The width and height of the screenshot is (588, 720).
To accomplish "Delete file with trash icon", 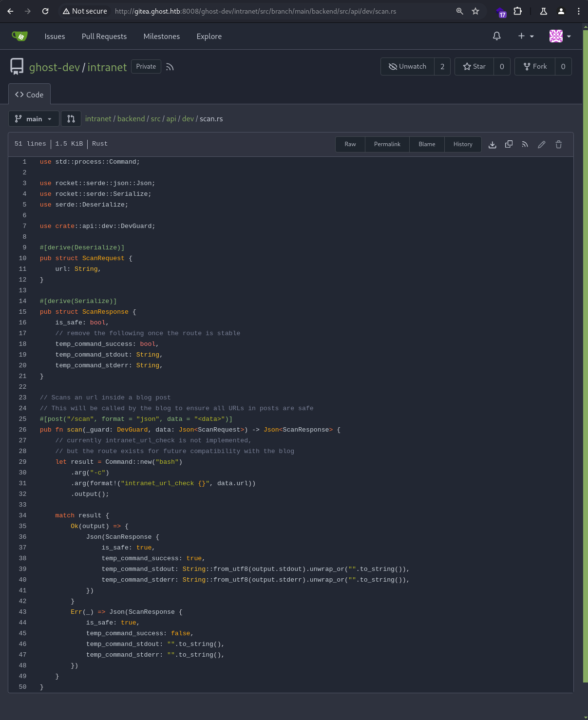I will 559,144.
